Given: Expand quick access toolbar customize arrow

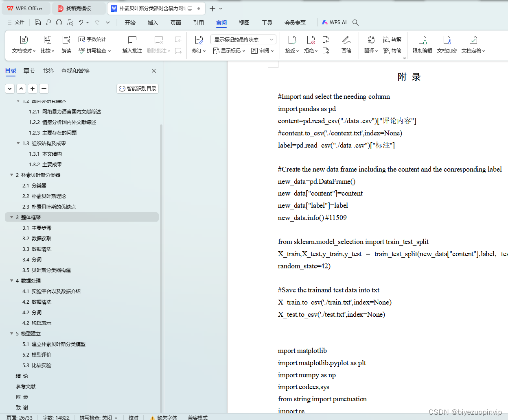Looking at the screenshot, I should tap(108, 22).
